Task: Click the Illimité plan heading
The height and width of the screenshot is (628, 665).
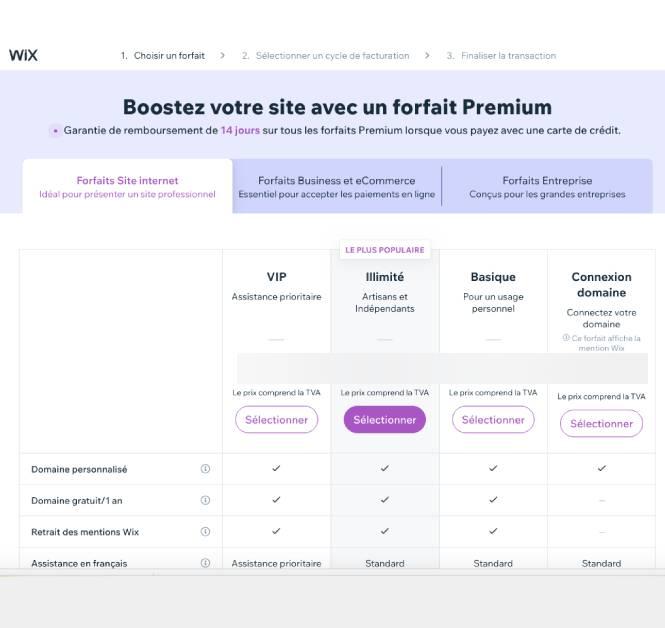Action: [384, 277]
